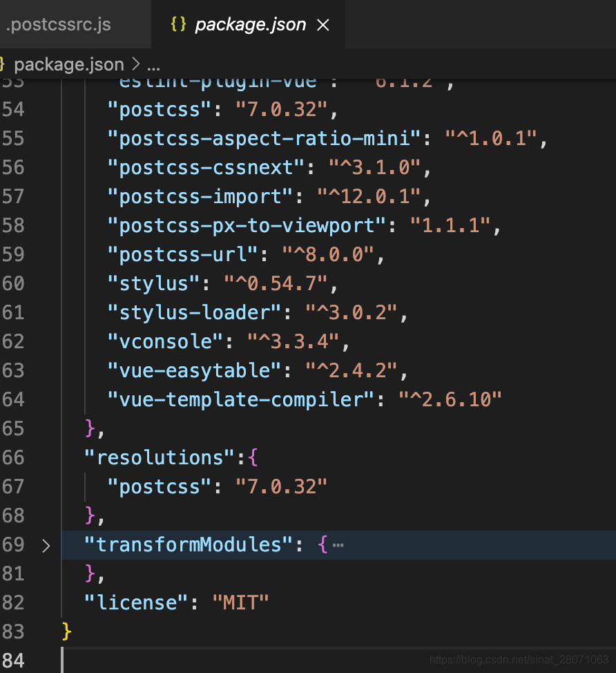This screenshot has height=673, width=616.
Task: Click the "vue-template-compiler" key
Action: click(240, 399)
